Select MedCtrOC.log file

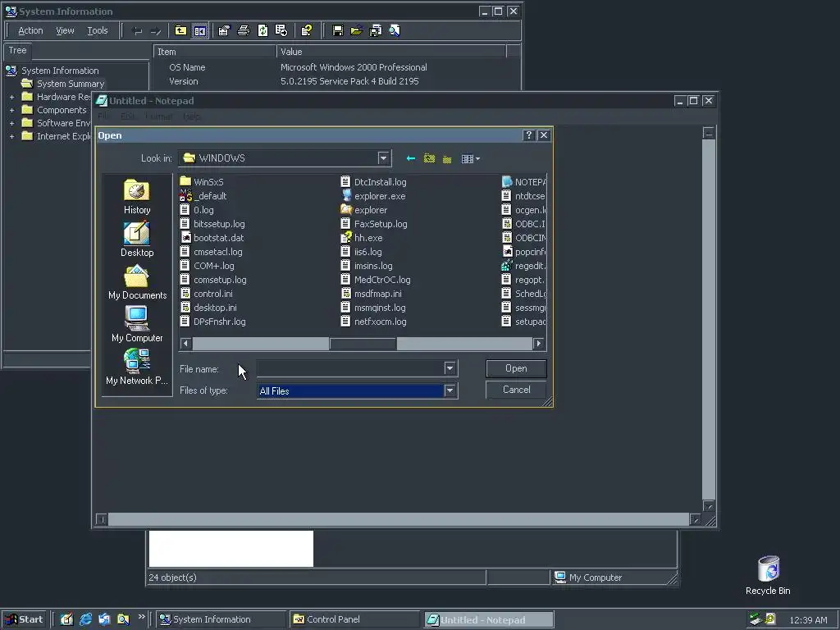(x=376, y=280)
